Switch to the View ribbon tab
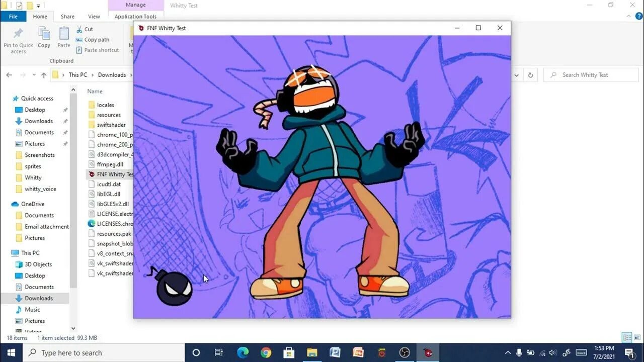 pos(94,17)
